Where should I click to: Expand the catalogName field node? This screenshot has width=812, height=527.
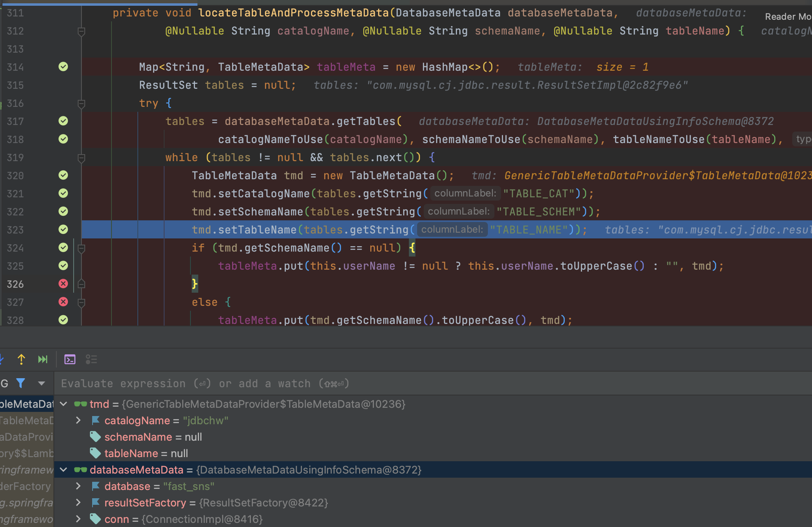click(78, 420)
